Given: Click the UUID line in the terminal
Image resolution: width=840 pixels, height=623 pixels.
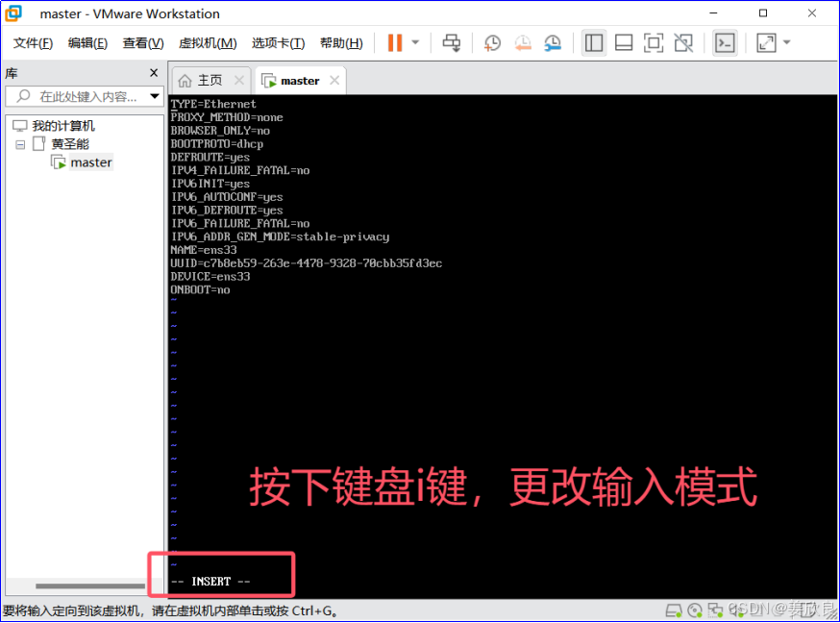Looking at the screenshot, I should coord(307,263).
